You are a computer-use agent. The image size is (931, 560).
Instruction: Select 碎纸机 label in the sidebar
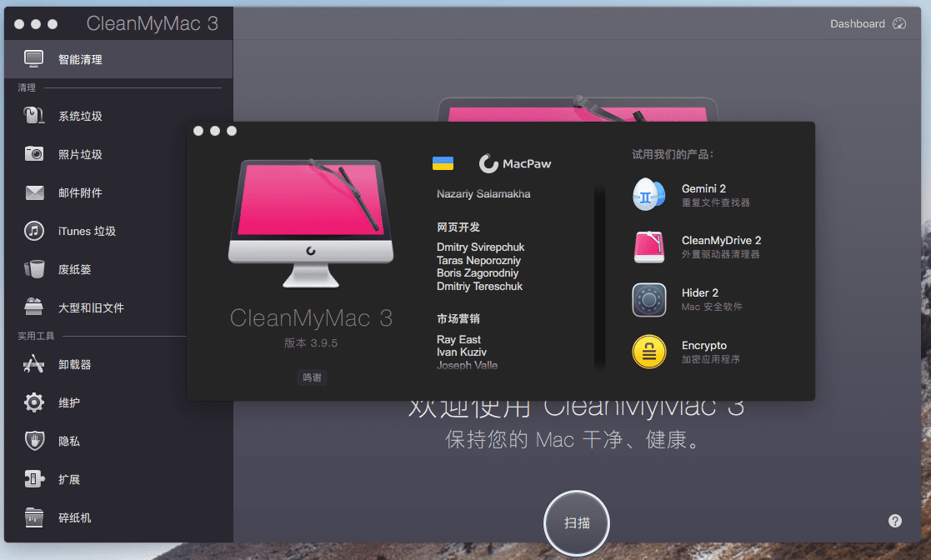coord(75,517)
